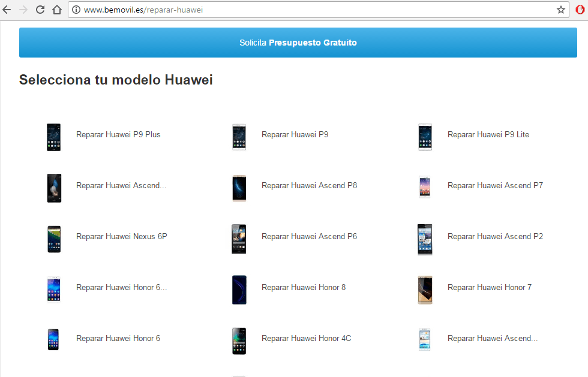Image resolution: width=588 pixels, height=377 pixels.
Task: Open the browser home page
Action: (x=57, y=10)
